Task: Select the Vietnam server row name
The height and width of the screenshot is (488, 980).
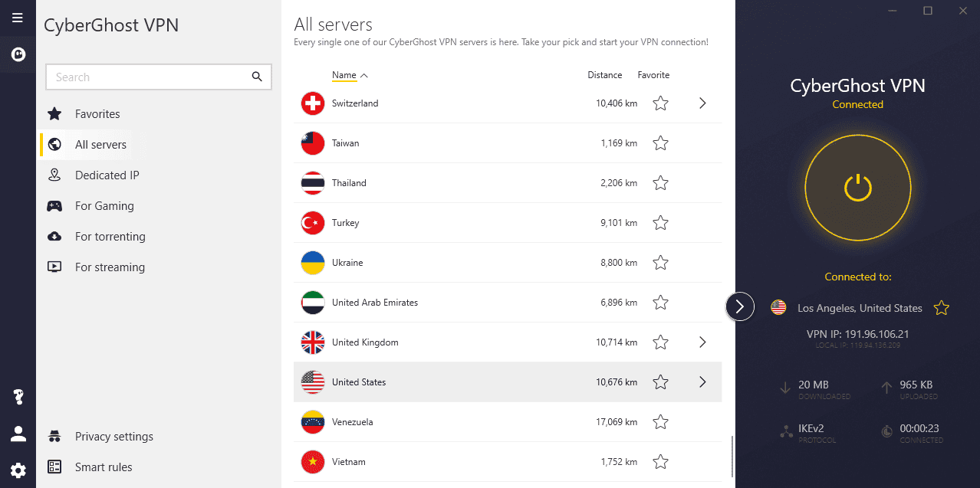Action: point(348,462)
